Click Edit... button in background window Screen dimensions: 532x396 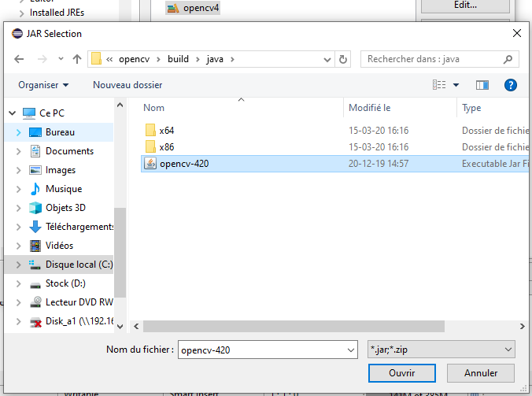point(465,5)
